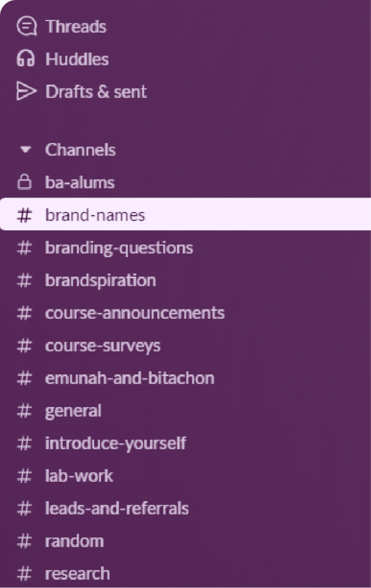Open the course-surveys channel
Image resolution: width=371 pixels, height=588 pixels.
click(x=103, y=346)
